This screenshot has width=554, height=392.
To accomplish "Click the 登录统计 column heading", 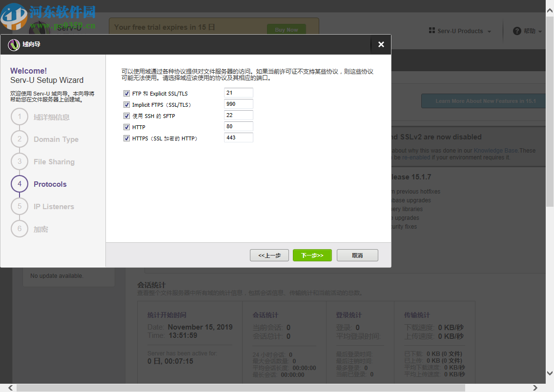I will point(349,315).
